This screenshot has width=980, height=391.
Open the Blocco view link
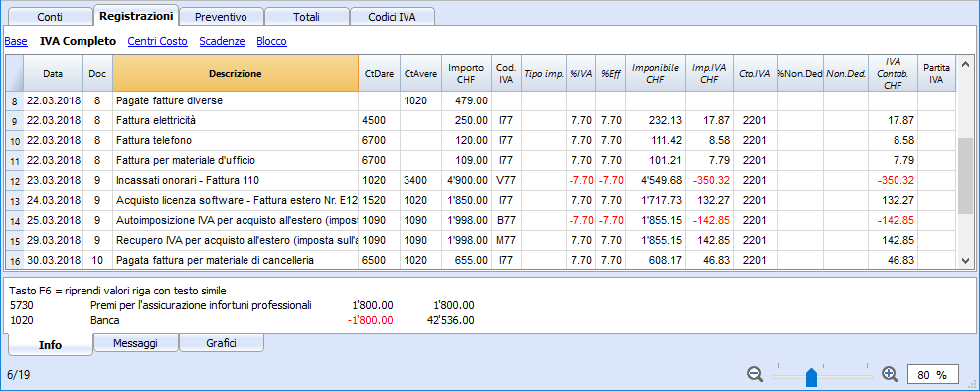pyautogui.click(x=272, y=42)
